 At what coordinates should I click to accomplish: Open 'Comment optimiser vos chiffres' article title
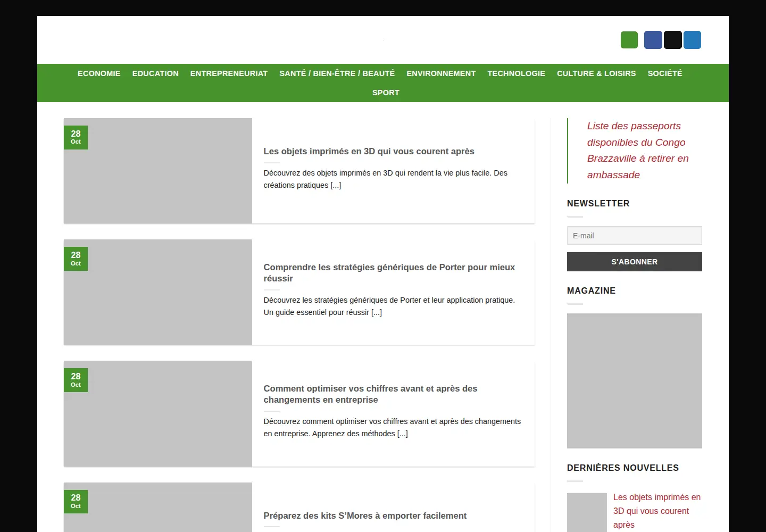point(371,394)
